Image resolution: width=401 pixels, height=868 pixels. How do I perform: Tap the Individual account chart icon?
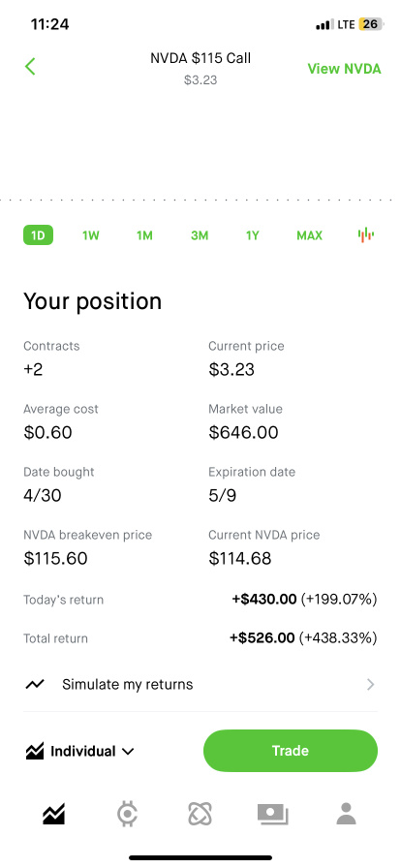(34, 751)
